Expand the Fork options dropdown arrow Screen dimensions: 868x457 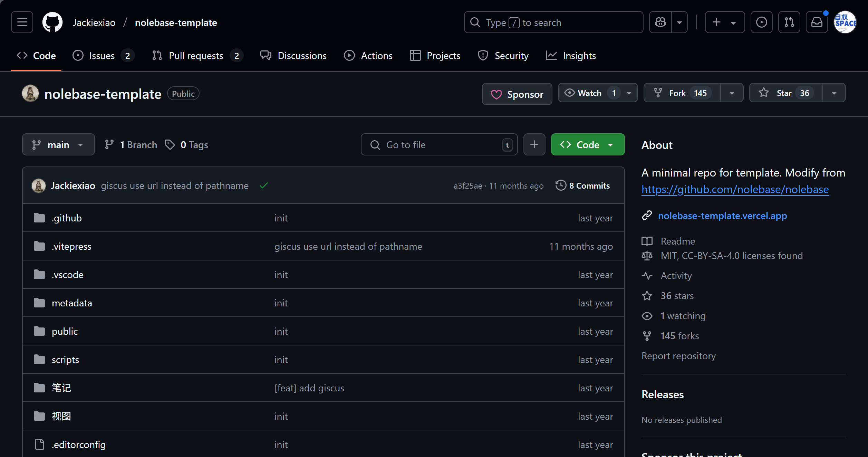[732, 93]
